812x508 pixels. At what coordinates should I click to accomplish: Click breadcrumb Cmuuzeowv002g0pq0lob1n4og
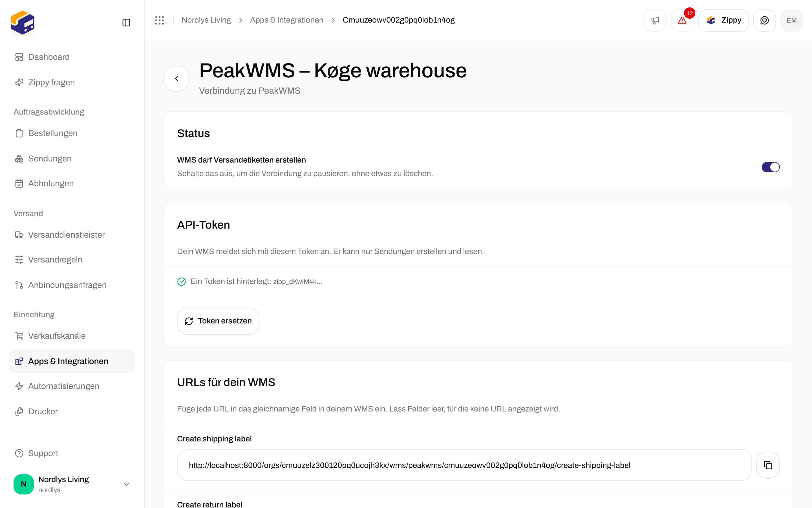pyautogui.click(x=399, y=20)
